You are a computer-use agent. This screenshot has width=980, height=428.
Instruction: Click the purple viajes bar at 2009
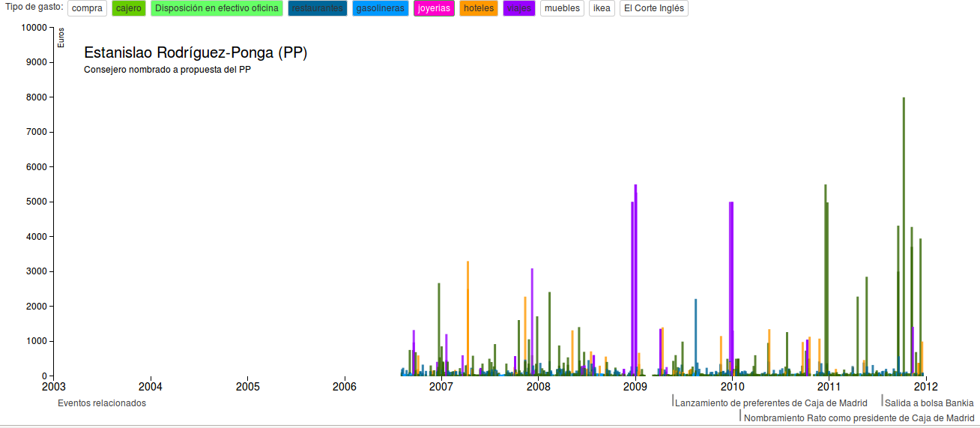[635, 285]
